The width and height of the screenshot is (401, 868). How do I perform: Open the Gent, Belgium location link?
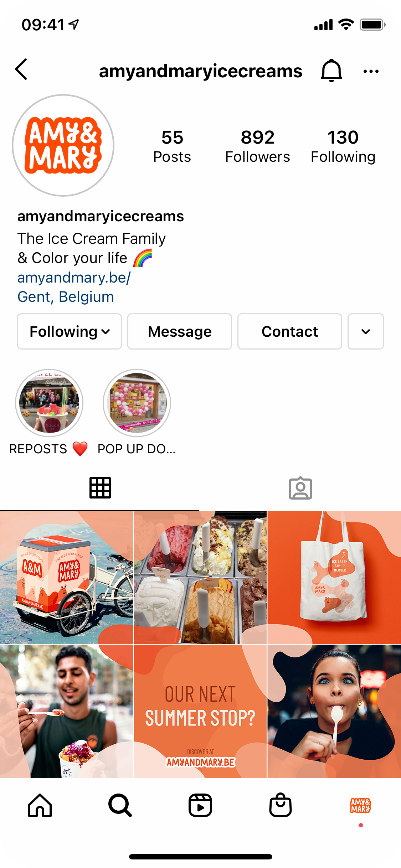[x=66, y=297]
